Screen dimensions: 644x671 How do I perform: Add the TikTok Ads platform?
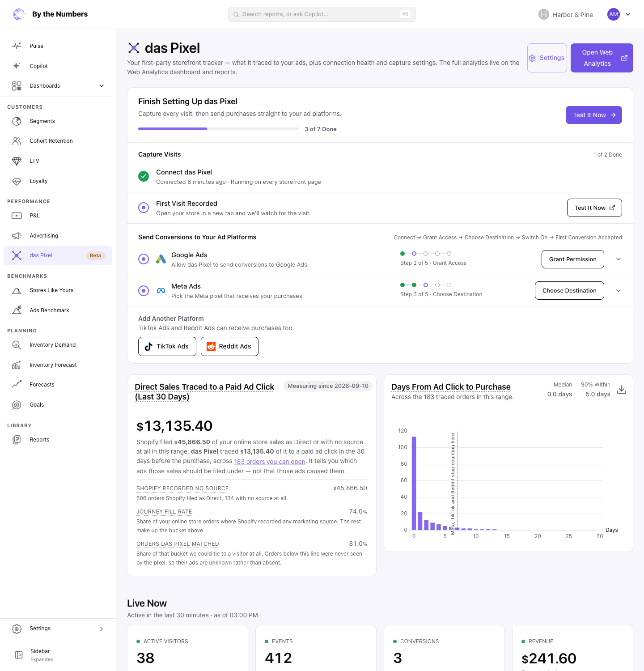pyautogui.click(x=167, y=347)
